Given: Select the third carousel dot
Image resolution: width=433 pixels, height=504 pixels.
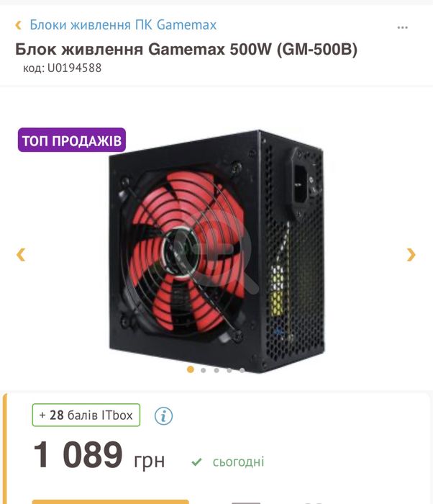Looking at the screenshot, I should [216, 370].
